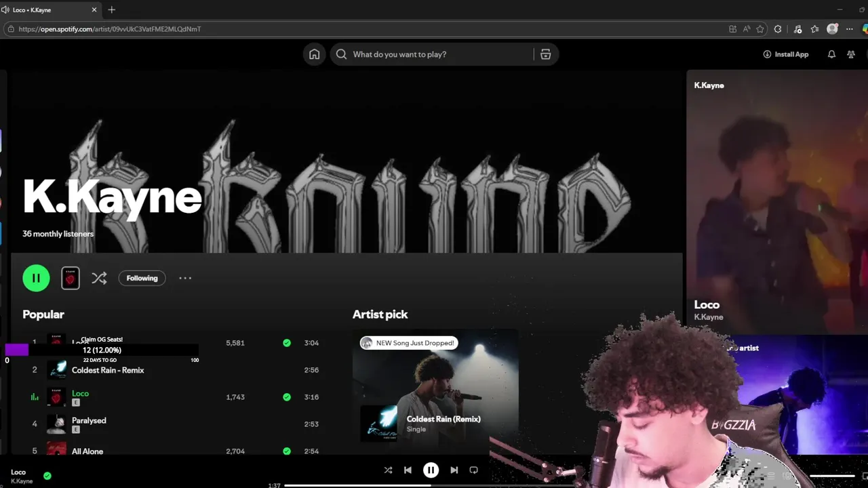Toggle saved checkmark on Loco 3:16 row
Image resolution: width=868 pixels, height=488 pixels.
287,397
